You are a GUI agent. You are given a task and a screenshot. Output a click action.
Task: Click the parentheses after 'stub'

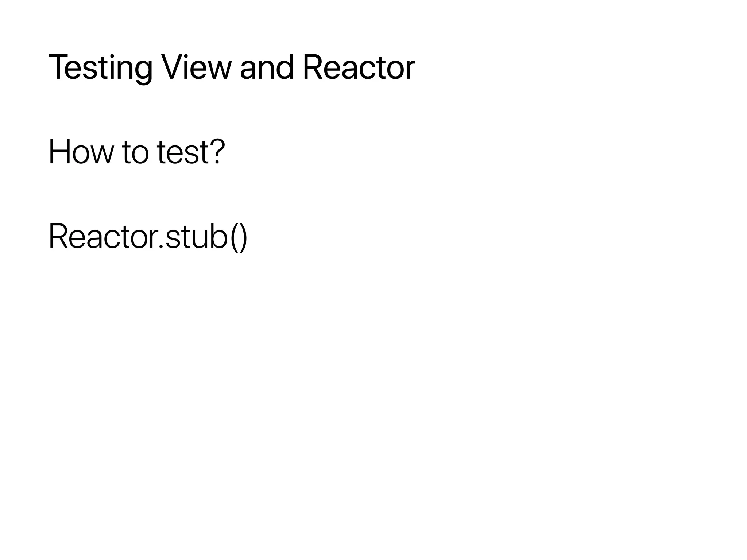(x=239, y=238)
